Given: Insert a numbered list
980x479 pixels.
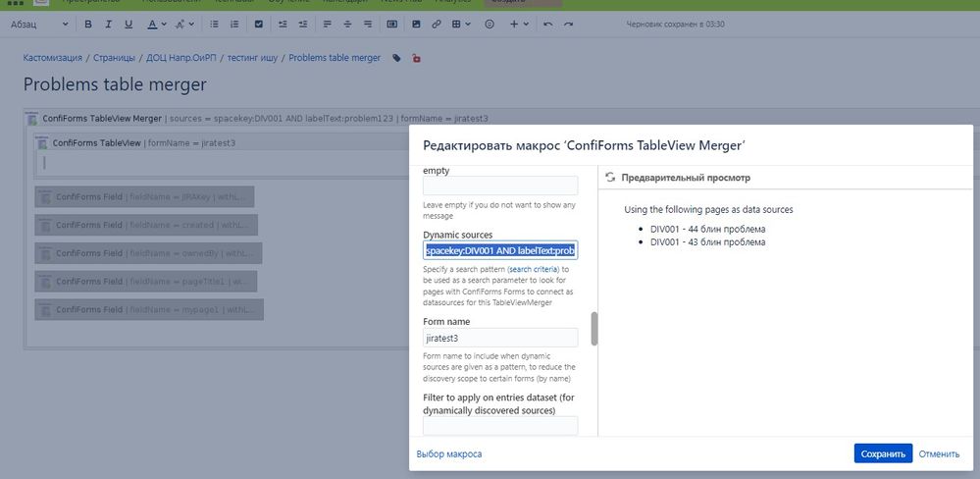Looking at the screenshot, I should (x=234, y=25).
